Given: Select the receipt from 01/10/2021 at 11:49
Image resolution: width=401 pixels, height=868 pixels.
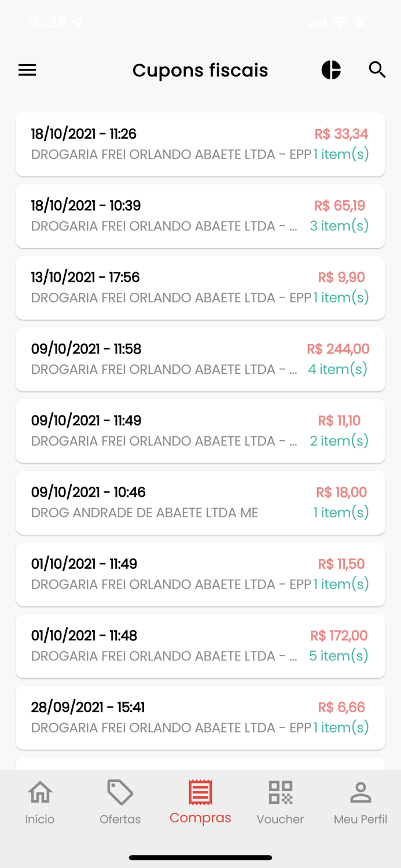Looking at the screenshot, I should click(x=200, y=574).
